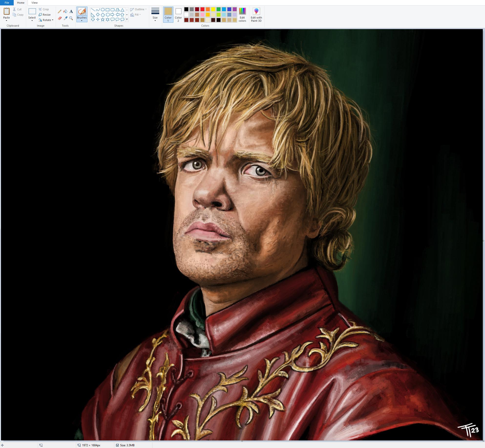Choose the five-point star shape
Screen dimensions: 485x448
click(103, 20)
